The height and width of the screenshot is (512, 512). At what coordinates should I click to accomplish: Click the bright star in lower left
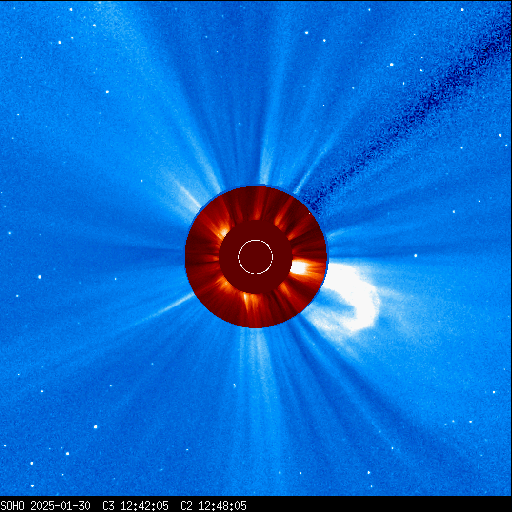coord(96,426)
